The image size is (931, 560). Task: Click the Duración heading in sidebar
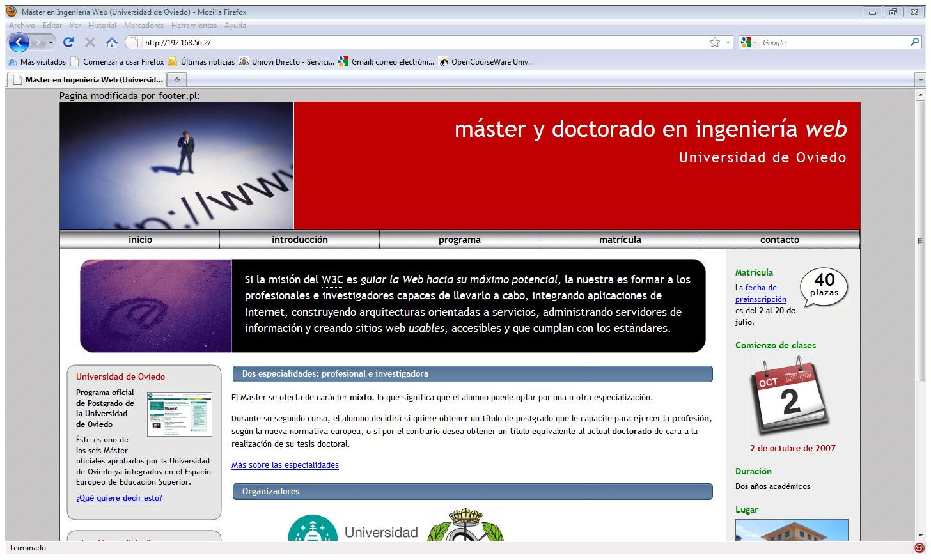click(x=753, y=471)
